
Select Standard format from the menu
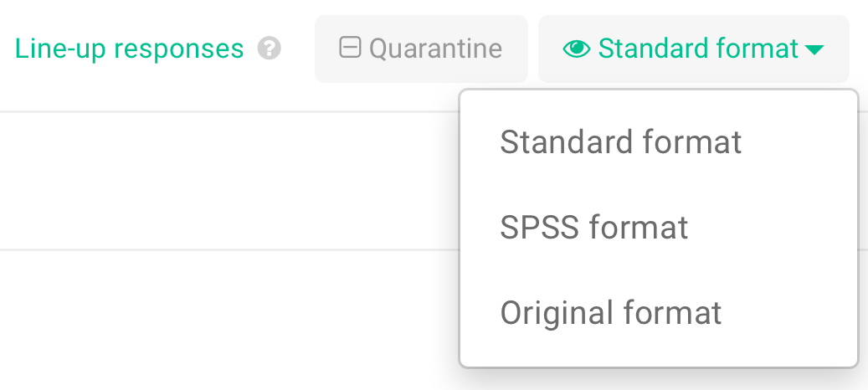pos(620,142)
